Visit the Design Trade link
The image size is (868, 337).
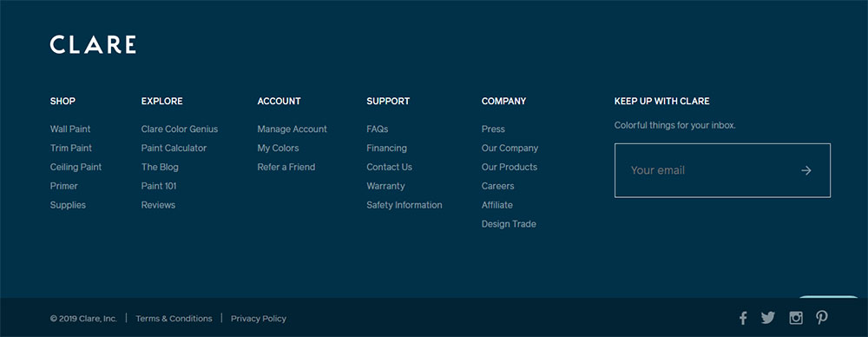tap(509, 224)
